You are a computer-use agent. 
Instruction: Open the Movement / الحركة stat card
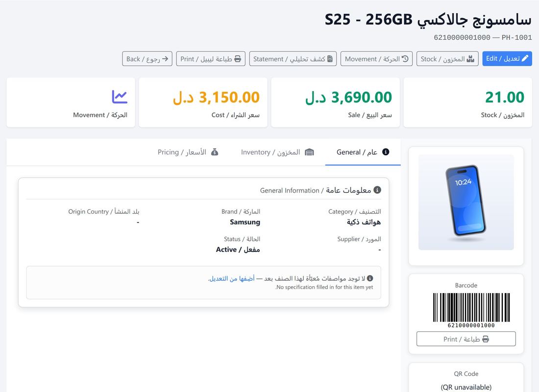71,102
